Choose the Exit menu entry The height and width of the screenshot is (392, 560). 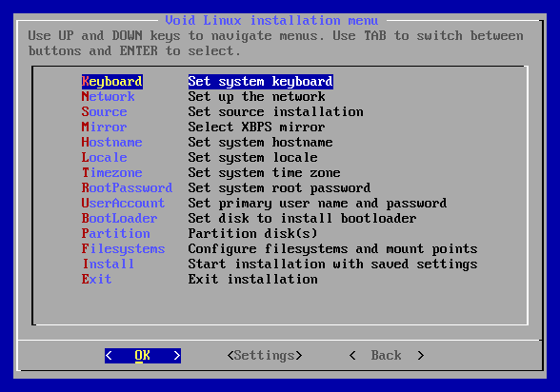[97, 280]
